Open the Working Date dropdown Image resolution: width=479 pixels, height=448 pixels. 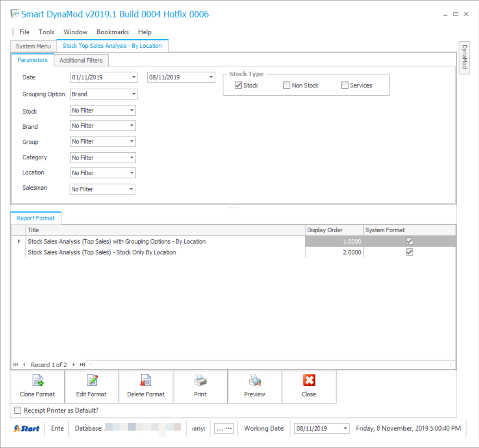tap(345, 428)
